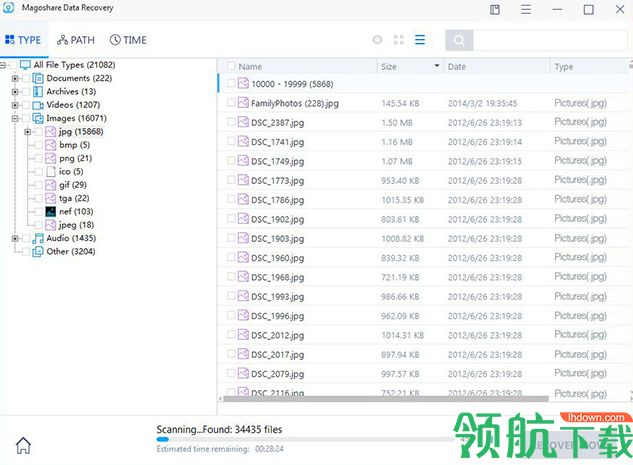Click the ico file type icon

50,172
